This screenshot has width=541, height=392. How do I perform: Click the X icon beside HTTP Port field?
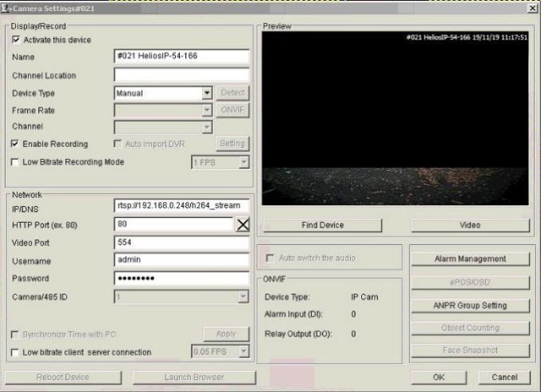243,225
